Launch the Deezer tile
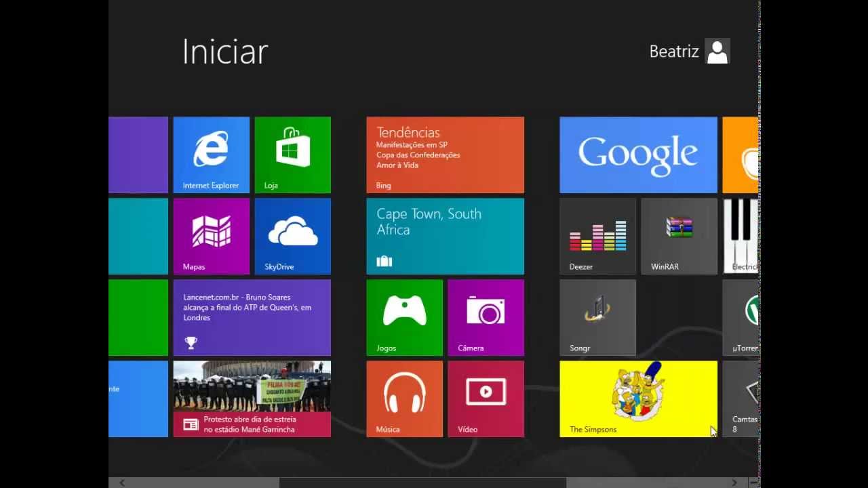Image resolution: width=868 pixels, height=488 pixels. click(x=597, y=236)
